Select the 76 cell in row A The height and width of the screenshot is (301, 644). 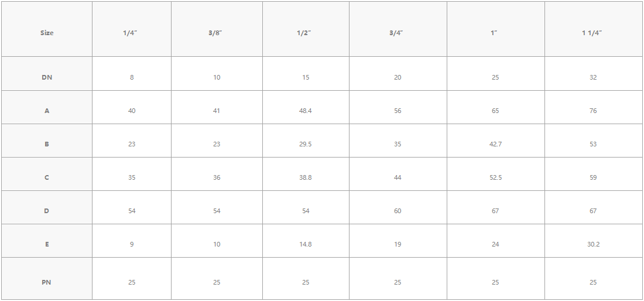tap(593, 111)
